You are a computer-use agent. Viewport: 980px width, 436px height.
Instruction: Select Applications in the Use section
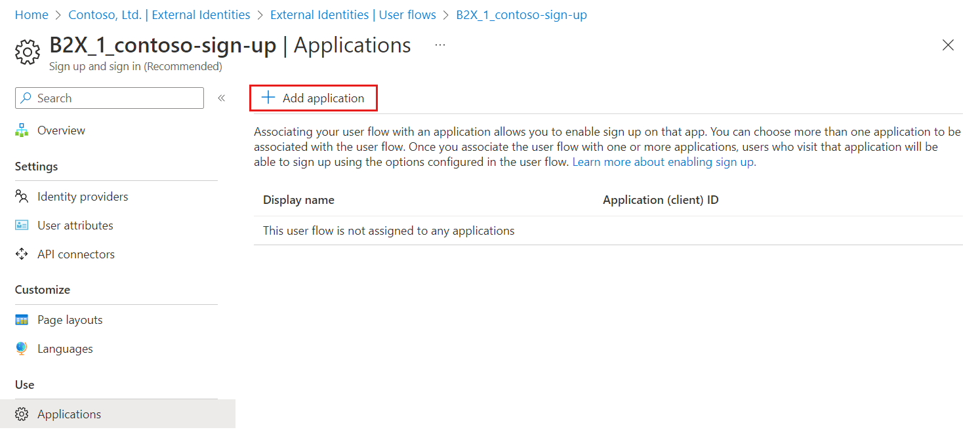click(69, 414)
